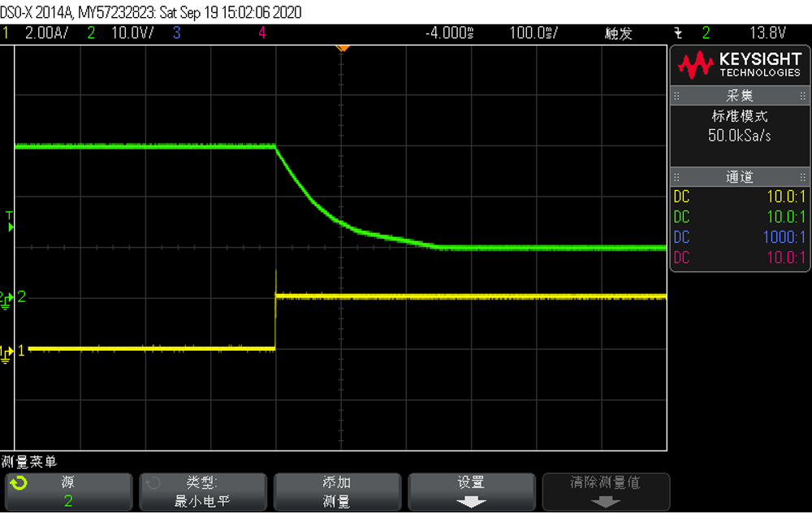
Task: Toggle channel 1 2.00A/ scale indicator
Action: click(x=39, y=33)
